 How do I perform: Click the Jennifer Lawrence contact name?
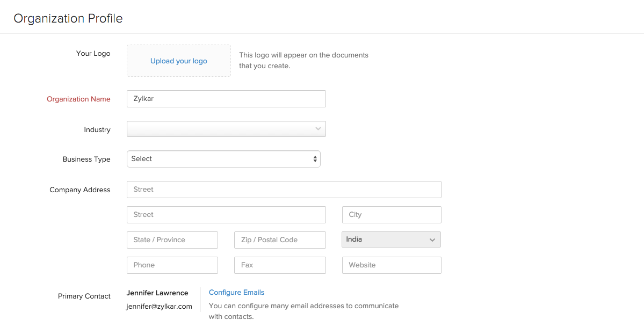coord(157,293)
